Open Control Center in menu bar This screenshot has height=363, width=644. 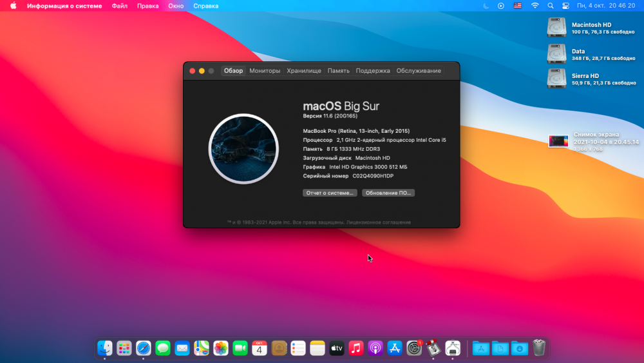point(565,6)
